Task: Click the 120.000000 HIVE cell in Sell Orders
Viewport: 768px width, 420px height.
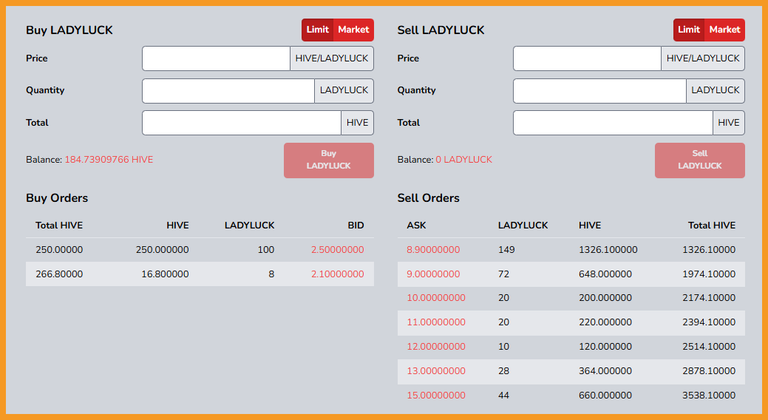Action: pyautogui.click(x=605, y=346)
